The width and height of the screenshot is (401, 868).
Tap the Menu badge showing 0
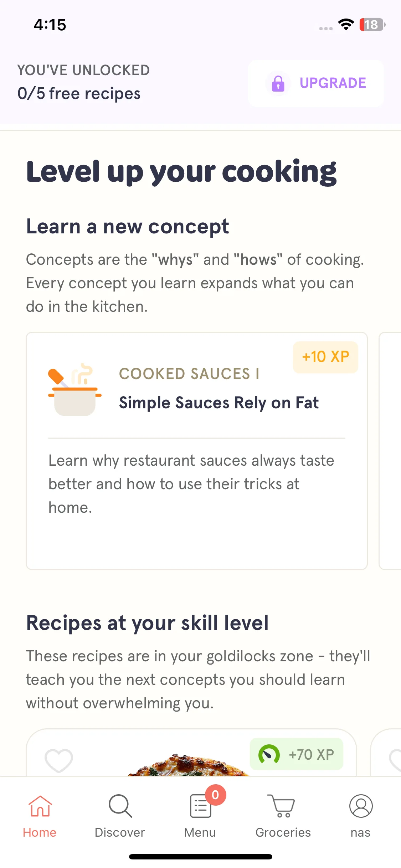click(x=215, y=795)
